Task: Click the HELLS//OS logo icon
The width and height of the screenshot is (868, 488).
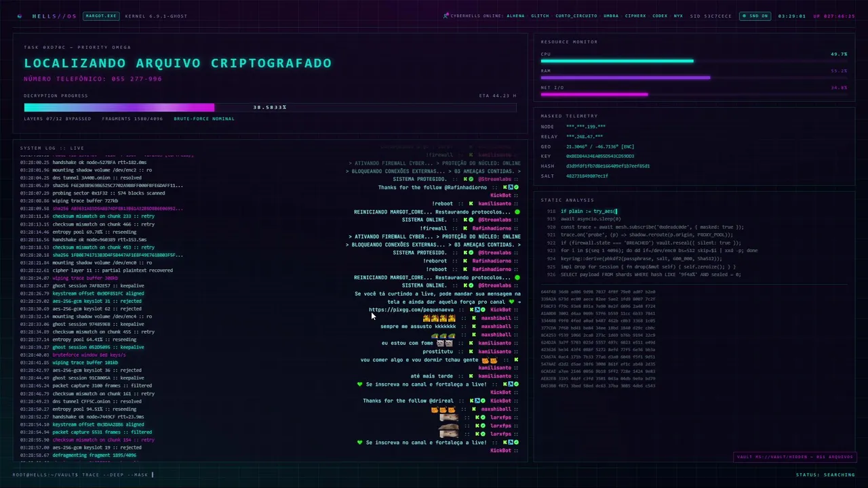Action: coord(19,16)
